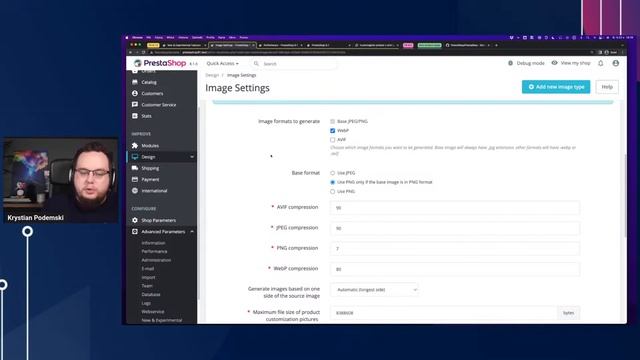
Task: Click the Design breadcrumb link
Action: (x=212, y=75)
